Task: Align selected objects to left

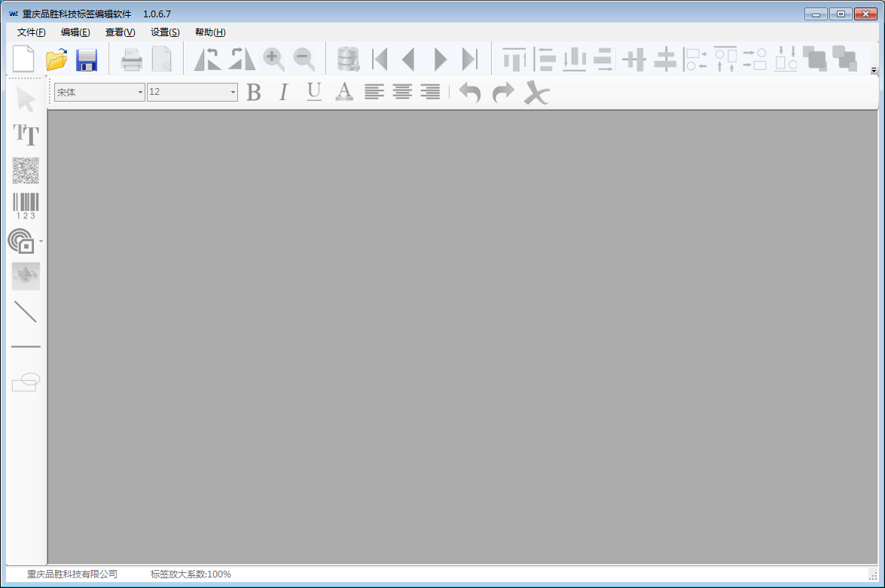Action: [545, 59]
